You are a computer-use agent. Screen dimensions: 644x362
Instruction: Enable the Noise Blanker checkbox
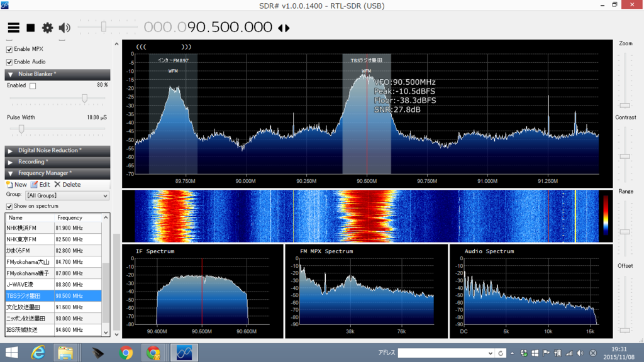pyautogui.click(x=33, y=85)
